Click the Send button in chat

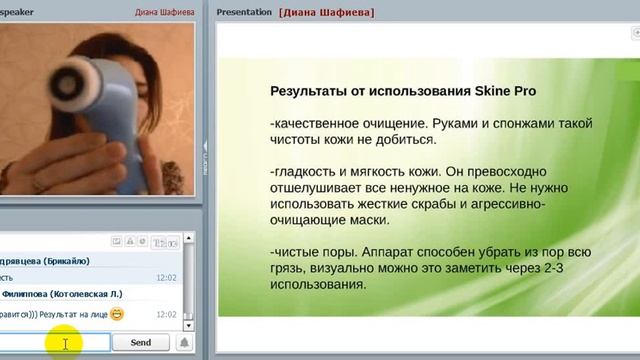tap(141, 342)
